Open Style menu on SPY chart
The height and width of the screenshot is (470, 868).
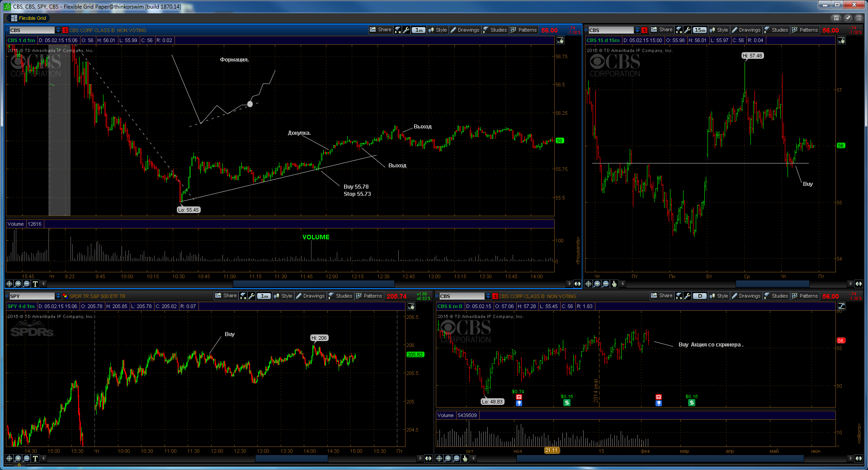[x=283, y=296]
